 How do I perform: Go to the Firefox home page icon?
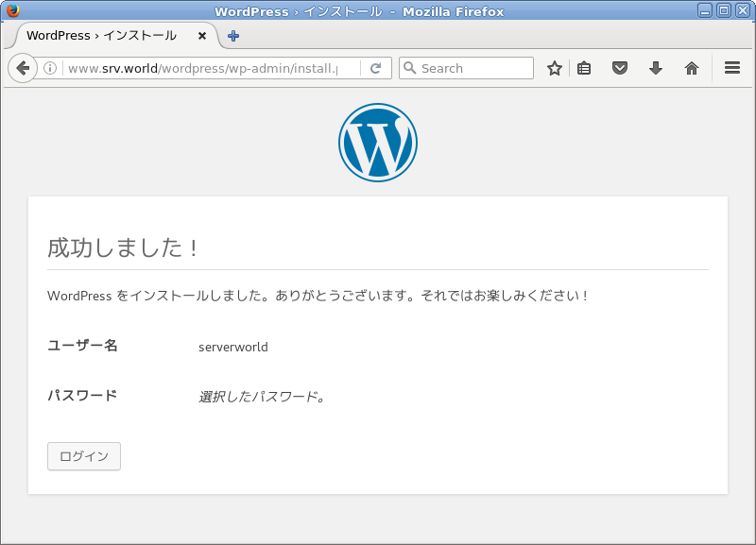pos(692,68)
